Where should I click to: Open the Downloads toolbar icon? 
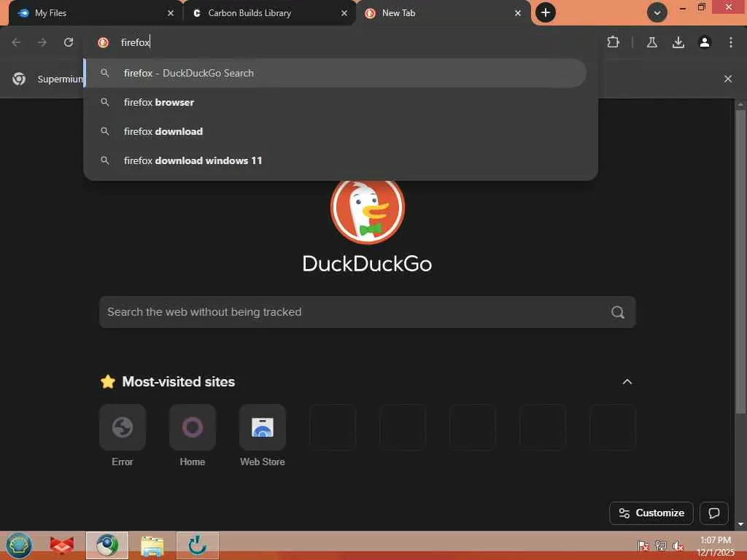pos(678,42)
